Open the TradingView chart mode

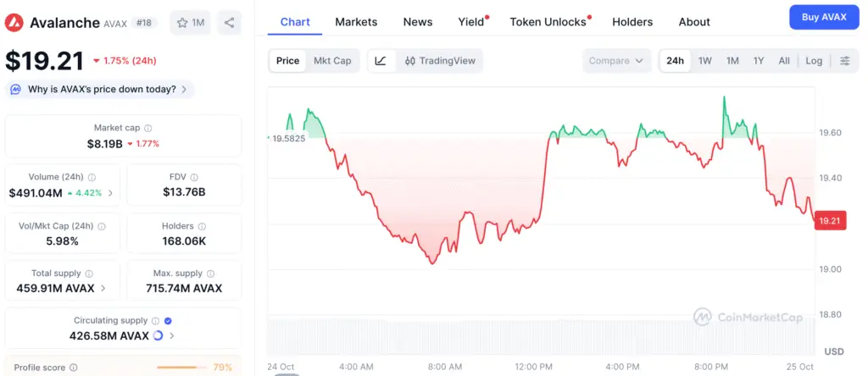(440, 61)
